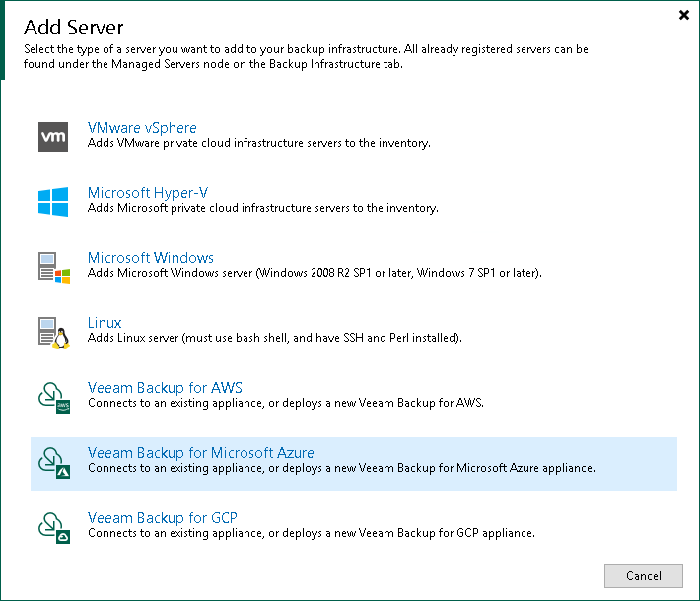Click 'Adds Linux server (must use bash shell' text
The height and width of the screenshot is (601, 700).
coord(274,338)
